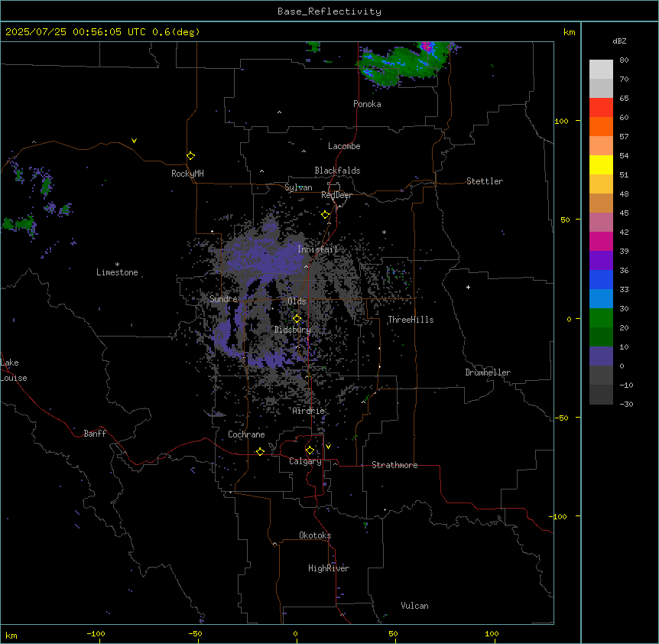Click the Banff label
The width and height of the screenshot is (659, 644).
95,434
